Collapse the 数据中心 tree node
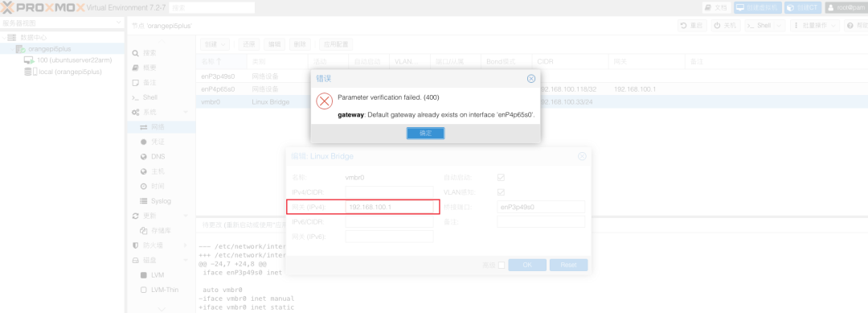The image size is (868, 313). (5, 37)
